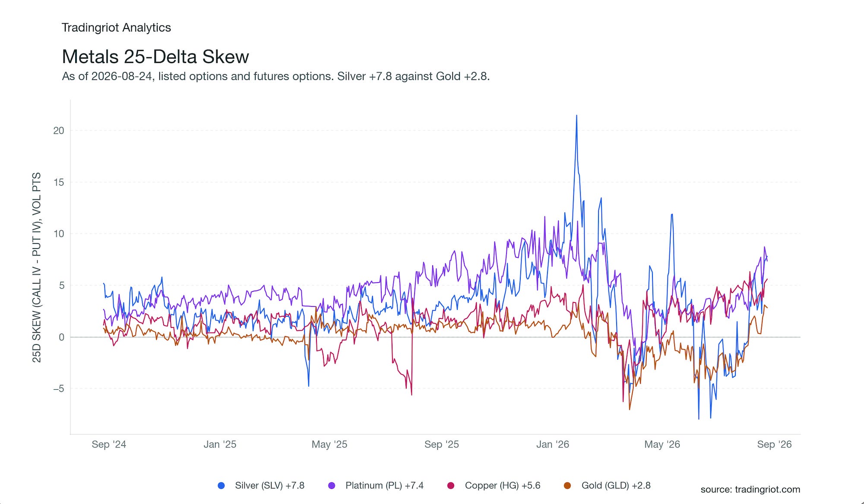Select the Metals 25-Delta Skew title
864x504 pixels.
point(155,57)
